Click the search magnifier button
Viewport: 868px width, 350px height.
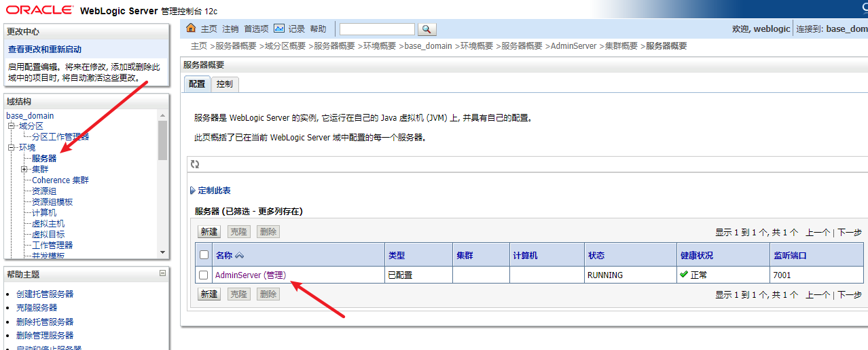[x=427, y=29]
